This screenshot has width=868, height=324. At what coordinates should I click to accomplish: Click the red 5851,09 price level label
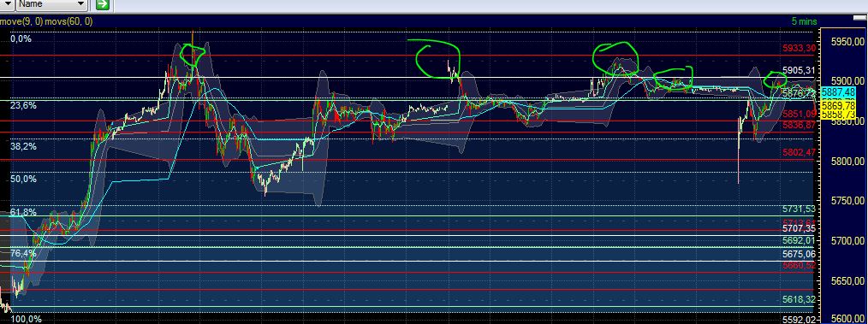(799, 114)
